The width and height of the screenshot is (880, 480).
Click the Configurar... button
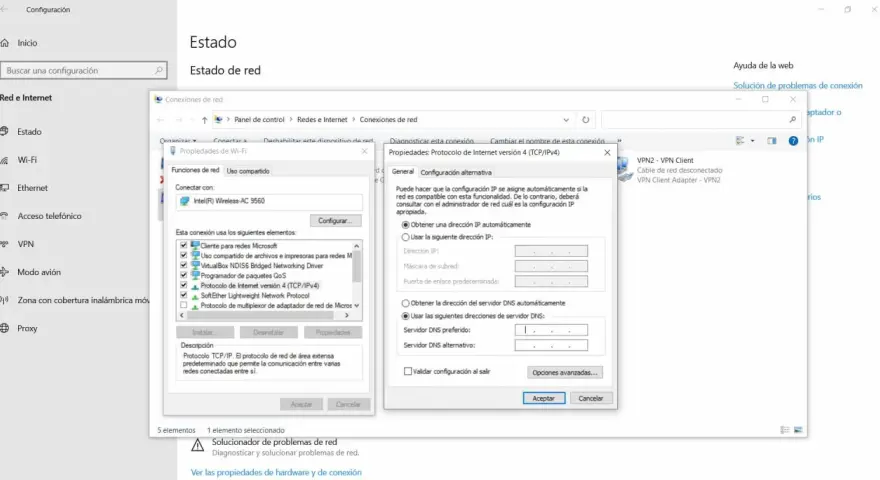point(336,221)
